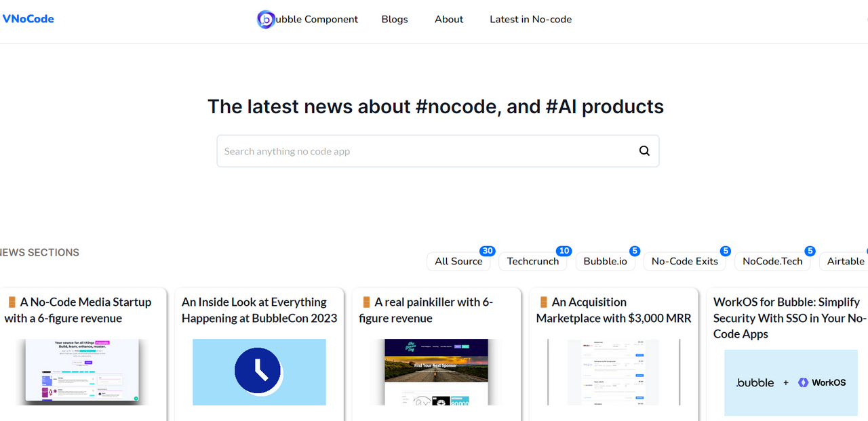Screen dimensions: 868x421
Task: Click the Acquisition Marketplace thumbnail
Action: 614,372
